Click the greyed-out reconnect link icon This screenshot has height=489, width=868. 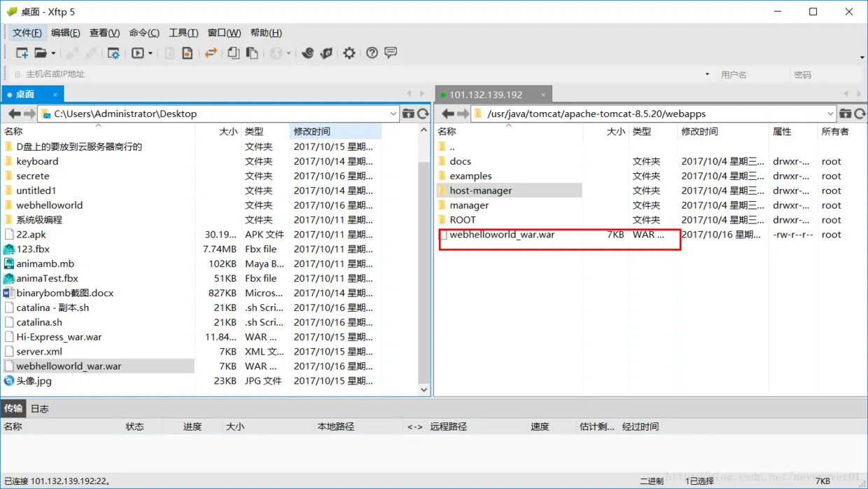coord(72,53)
